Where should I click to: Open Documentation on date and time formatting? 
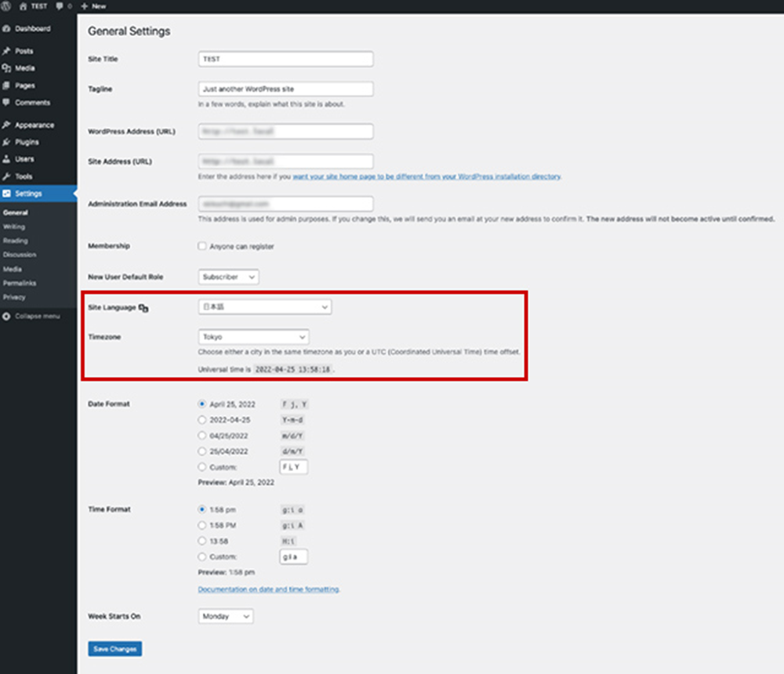268,589
